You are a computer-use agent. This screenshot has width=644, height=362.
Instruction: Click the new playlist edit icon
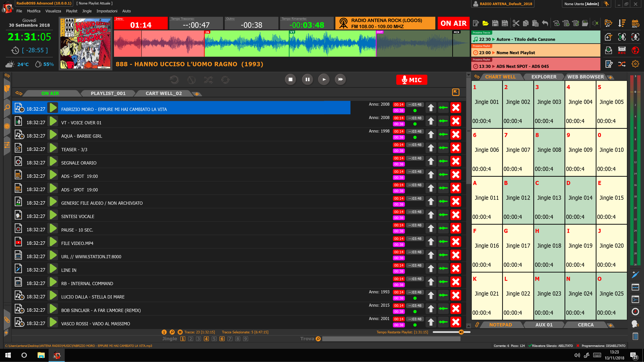coord(476,23)
